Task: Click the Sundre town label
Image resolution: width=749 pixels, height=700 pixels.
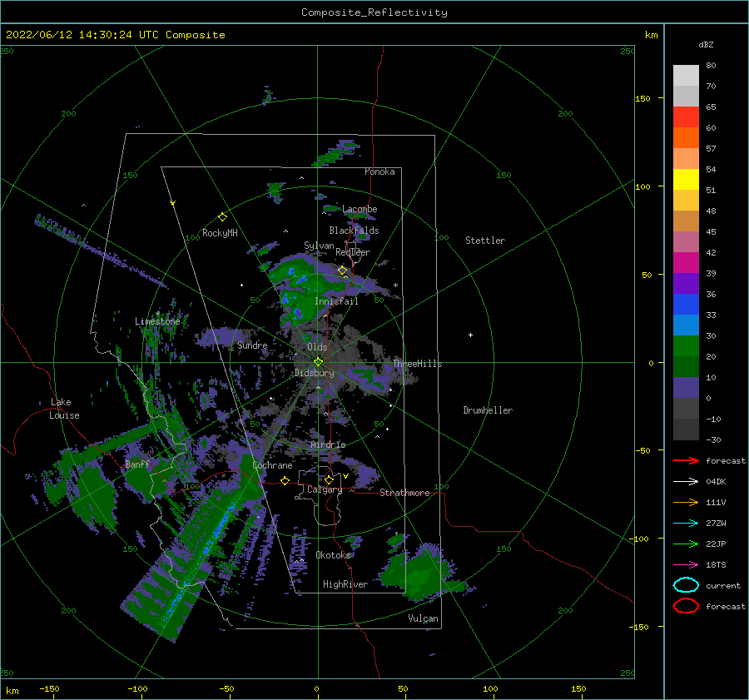Action: pyautogui.click(x=252, y=345)
